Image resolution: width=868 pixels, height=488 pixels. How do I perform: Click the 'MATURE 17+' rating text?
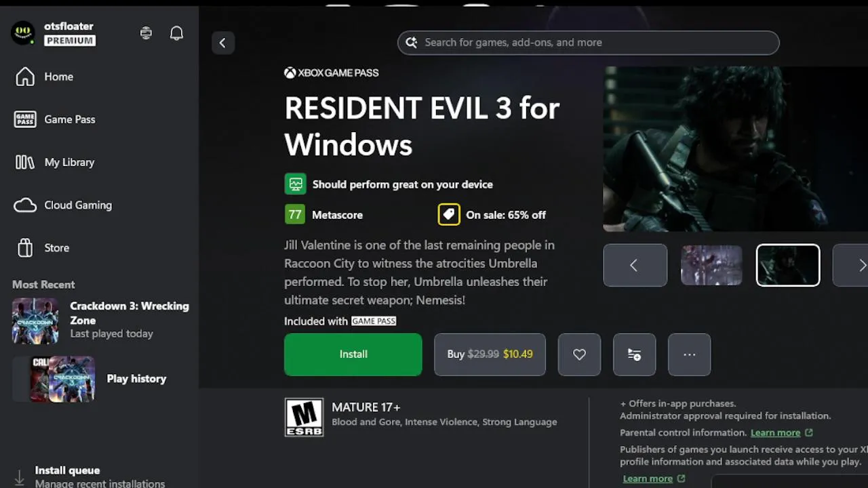coord(366,407)
